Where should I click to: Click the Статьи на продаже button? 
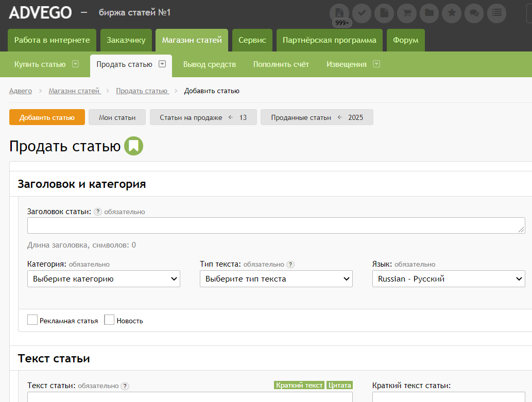coord(203,117)
